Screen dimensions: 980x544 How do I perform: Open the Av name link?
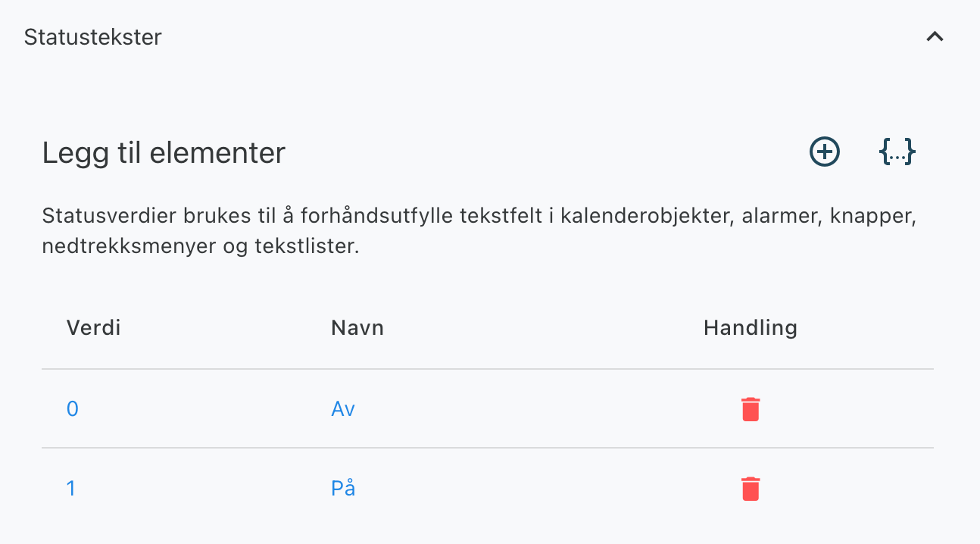(x=343, y=409)
